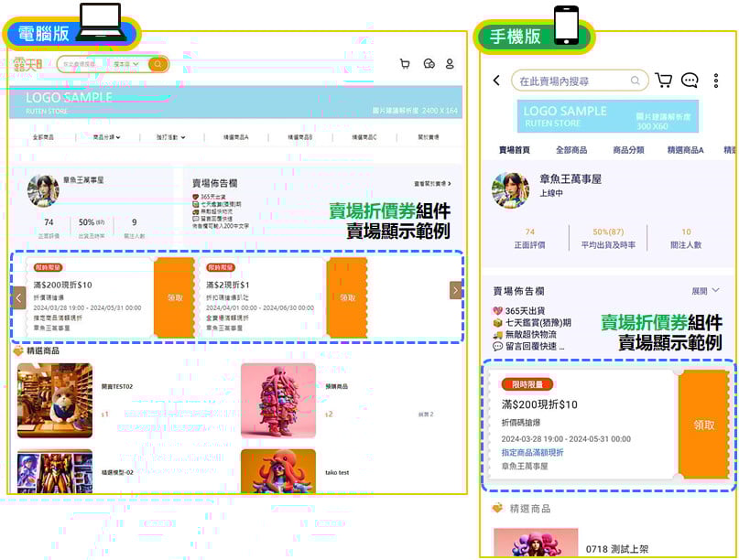Open the desktop user account icon

click(x=450, y=64)
